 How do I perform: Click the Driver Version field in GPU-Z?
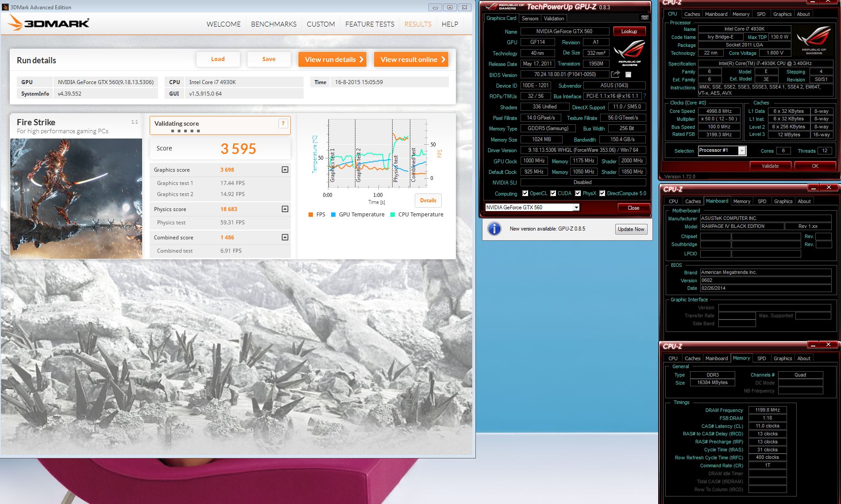point(583,150)
